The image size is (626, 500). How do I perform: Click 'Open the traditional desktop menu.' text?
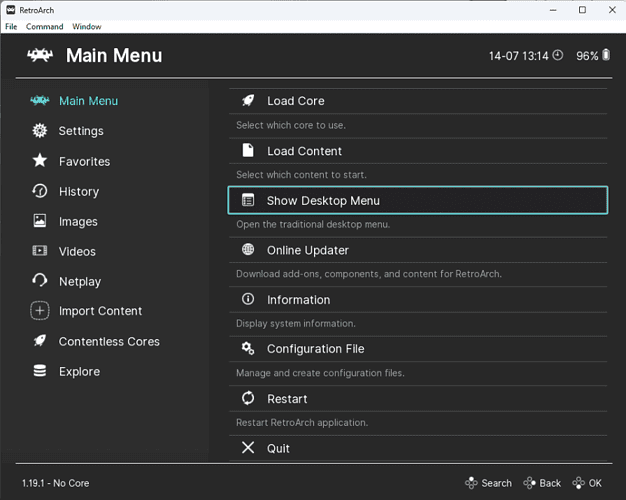tap(313, 224)
